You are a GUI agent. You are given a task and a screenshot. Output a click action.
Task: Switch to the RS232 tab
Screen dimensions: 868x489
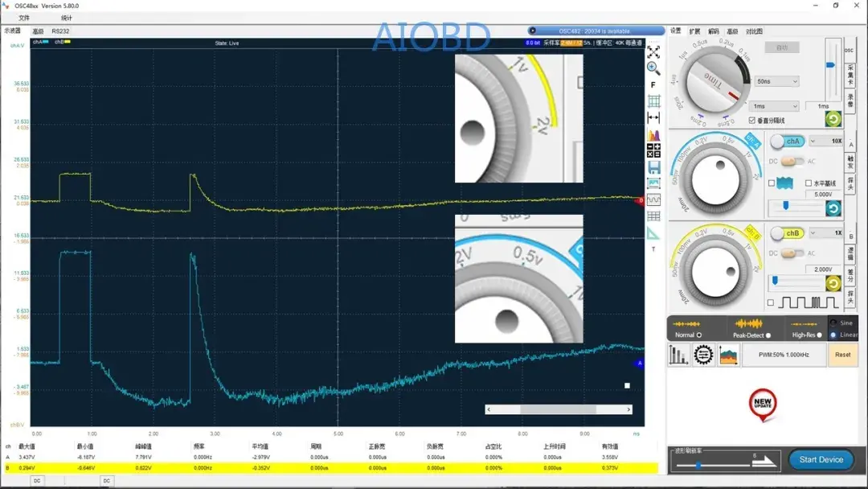(x=62, y=31)
